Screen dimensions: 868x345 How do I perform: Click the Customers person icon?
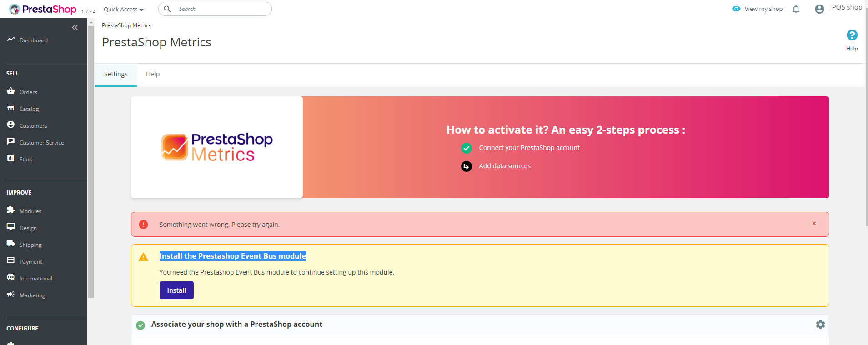pyautogui.click(x=11, y=125)
